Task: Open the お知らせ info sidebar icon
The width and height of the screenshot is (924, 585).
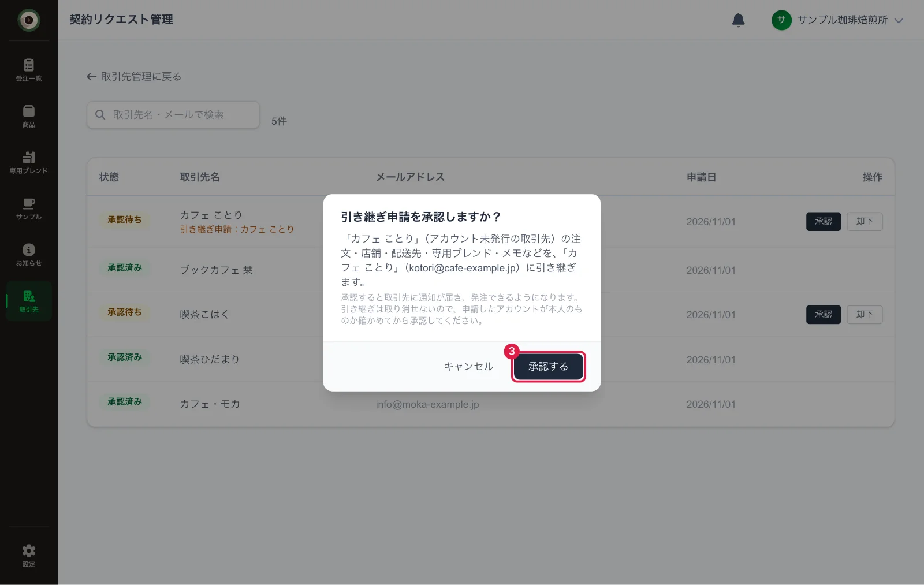Action: tap(28, 255)
